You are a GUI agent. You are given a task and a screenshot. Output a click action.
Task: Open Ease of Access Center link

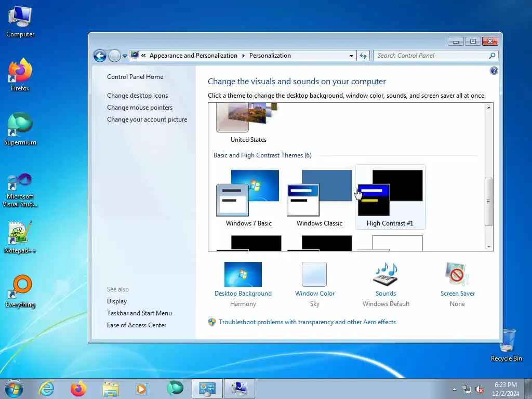137,325
